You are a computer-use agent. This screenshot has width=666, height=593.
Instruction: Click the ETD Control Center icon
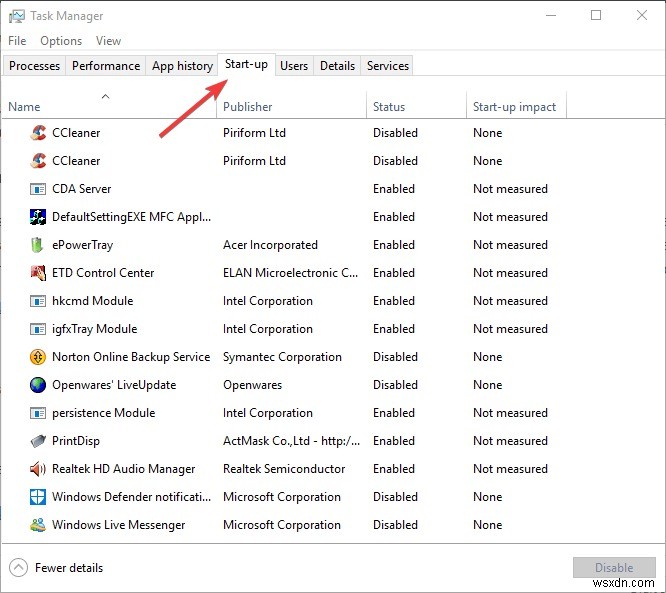[38, 273]
